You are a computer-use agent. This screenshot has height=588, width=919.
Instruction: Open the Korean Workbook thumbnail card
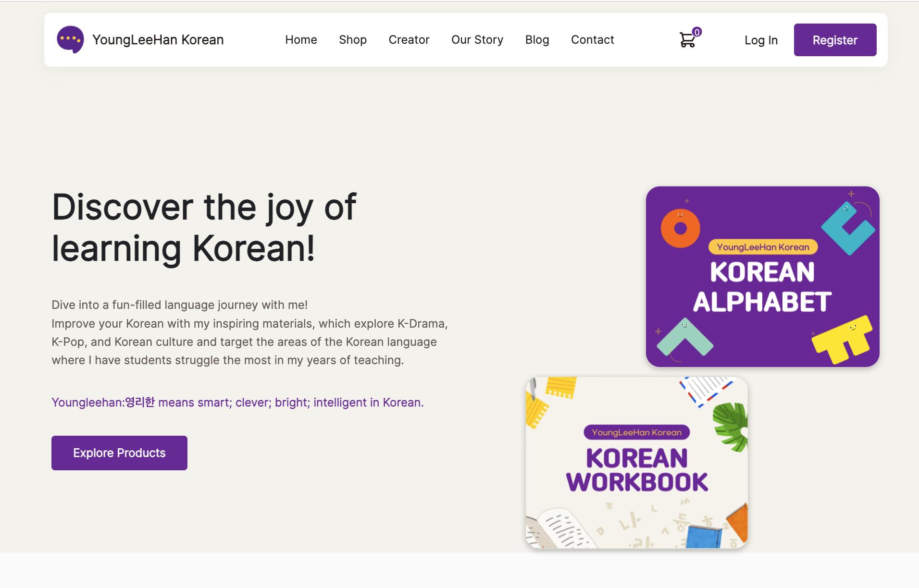pyautogui.click(x=636, y=463)
